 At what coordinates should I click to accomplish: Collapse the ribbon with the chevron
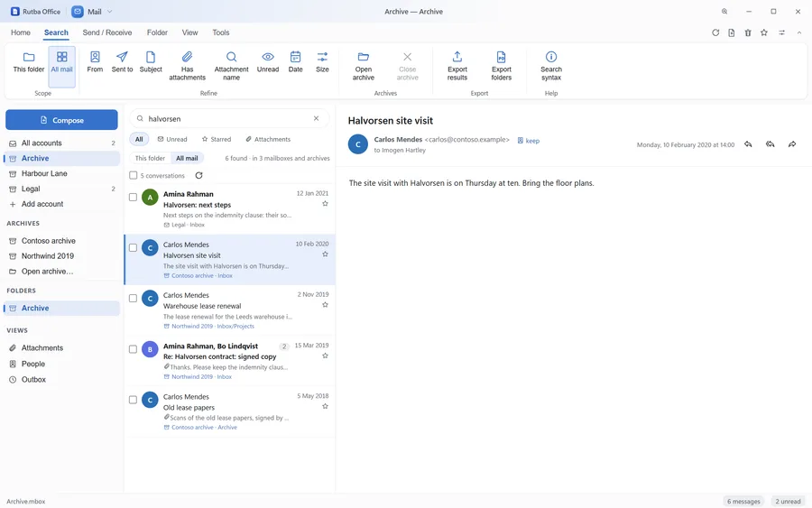click(799, 32)
